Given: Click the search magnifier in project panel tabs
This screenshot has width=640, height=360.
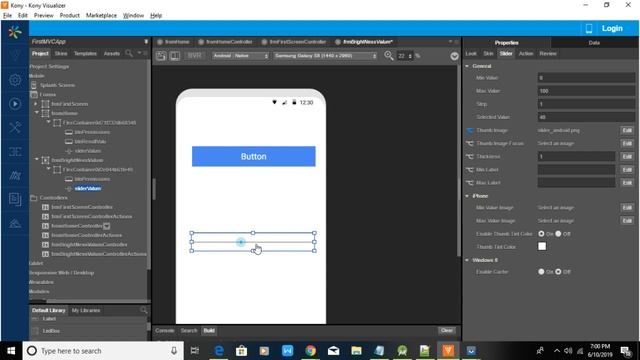Looking at the screenshot, I should (x=129, y=53).
